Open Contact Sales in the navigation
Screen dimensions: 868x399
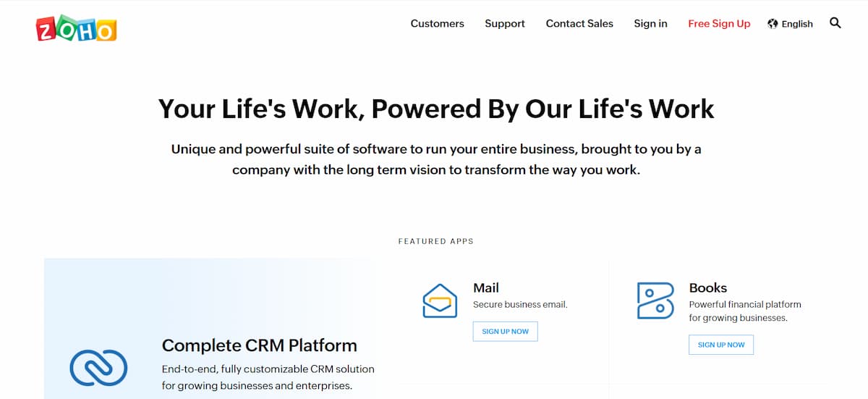point(579,24)
